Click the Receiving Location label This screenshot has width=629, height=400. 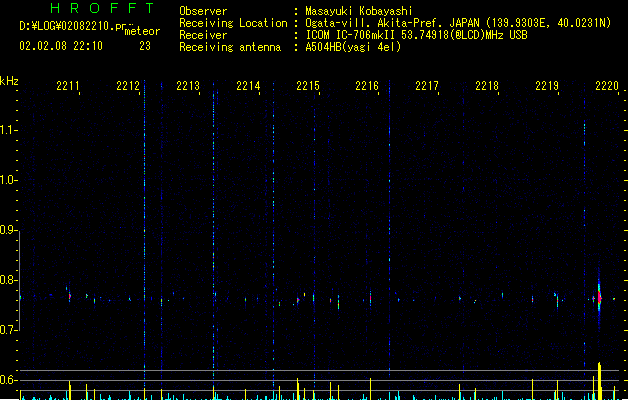(233, 23)
